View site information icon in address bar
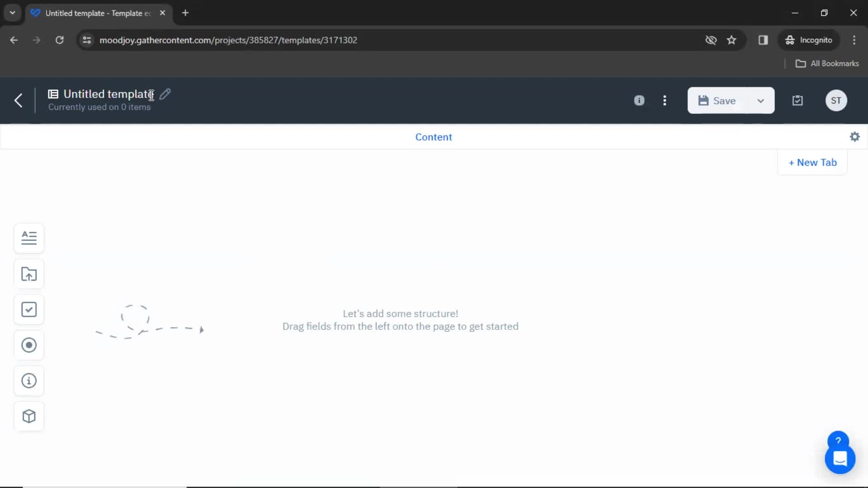 tap(87, 40)
